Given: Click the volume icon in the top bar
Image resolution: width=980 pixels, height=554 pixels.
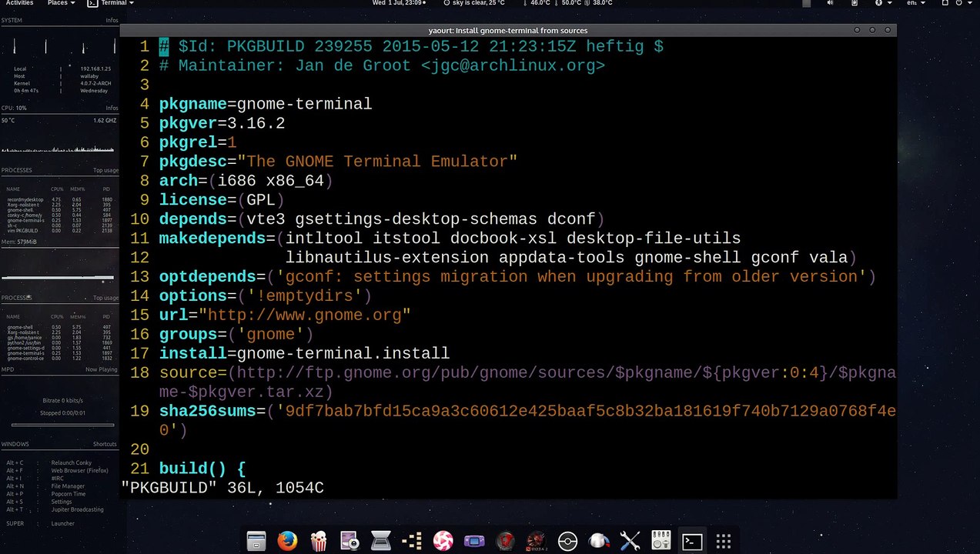Looking at the screenshot, I should [830, 3].
